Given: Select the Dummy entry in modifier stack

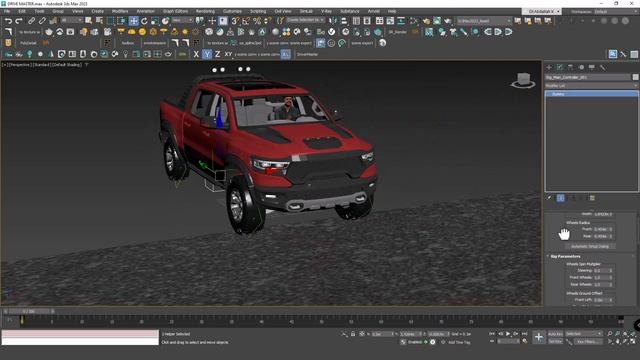Looking at the screenshot, I should [591, 94].
